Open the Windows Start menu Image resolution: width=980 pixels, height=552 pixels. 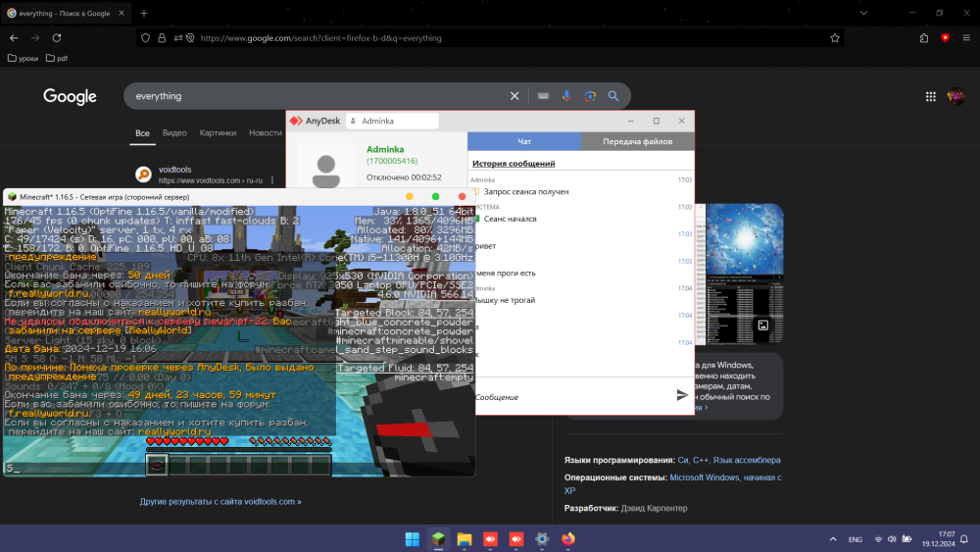tap(413, 539)
